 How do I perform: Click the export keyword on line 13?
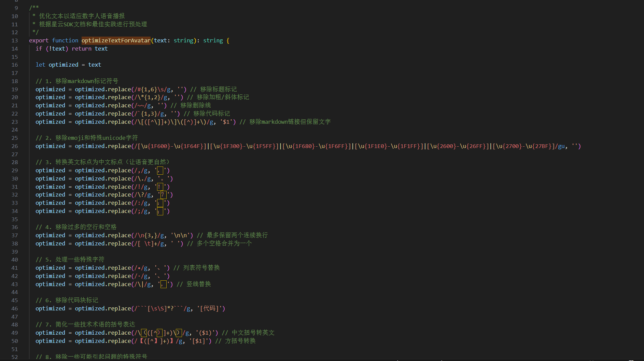39,40
